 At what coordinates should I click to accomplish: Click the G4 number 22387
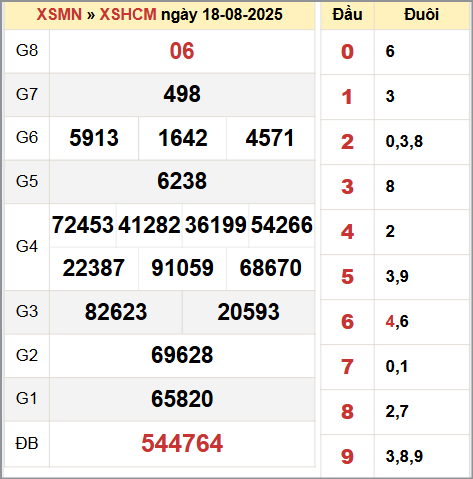pos(94,268)
